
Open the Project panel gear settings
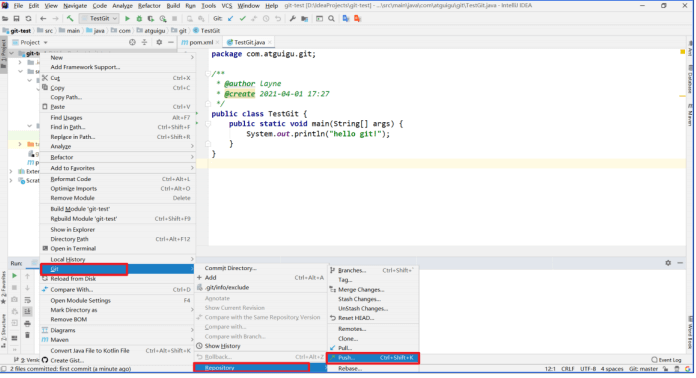[x=159, y=42]
